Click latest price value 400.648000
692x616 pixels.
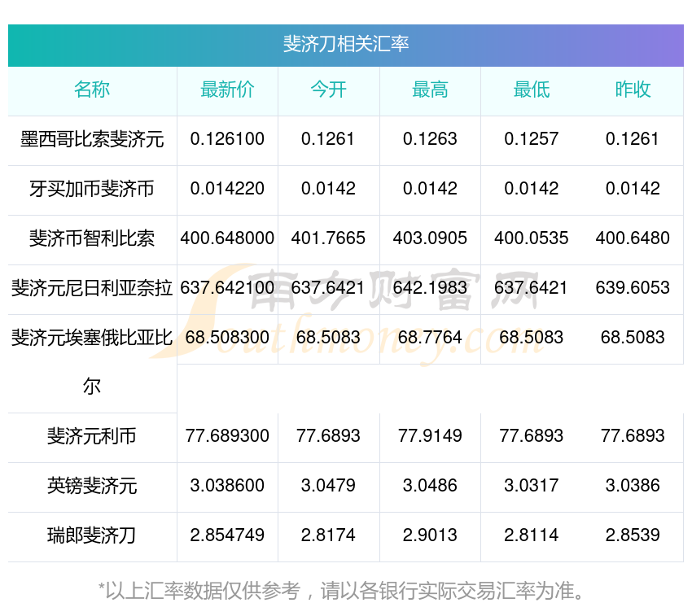[227, 238]
